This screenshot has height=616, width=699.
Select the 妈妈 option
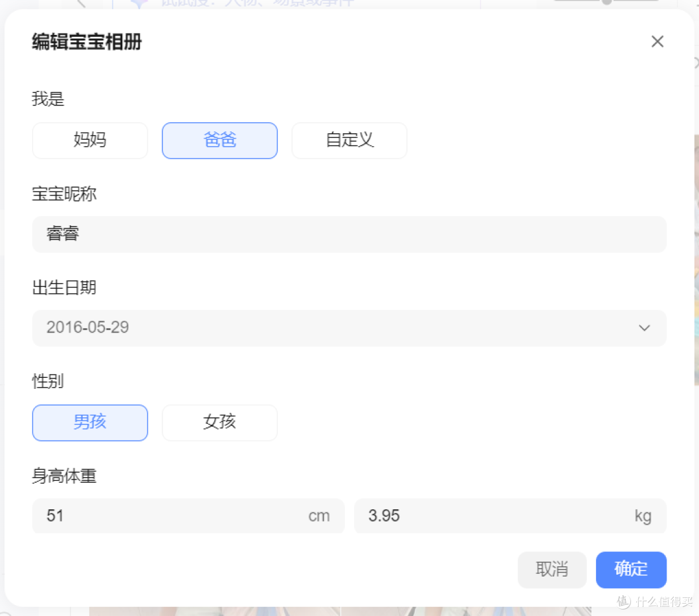click(90, 140)
